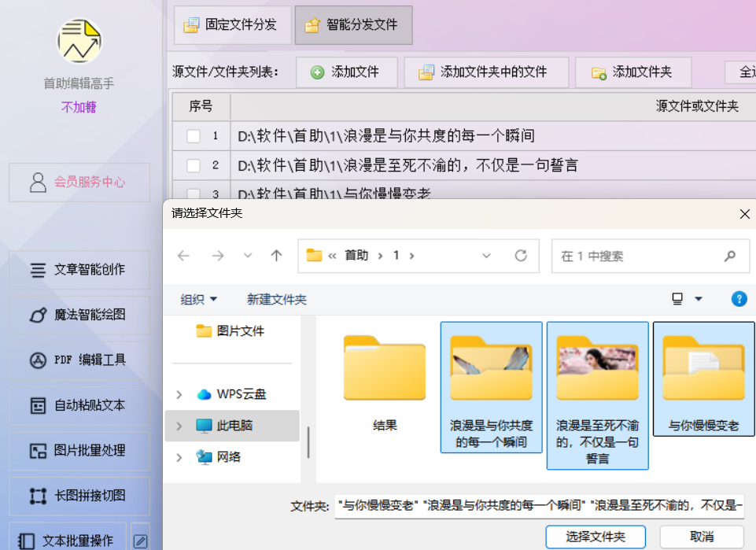The width and height of the screenshot is (756, 550).
Task: Tick the checkbox for row 2
Action: coord(194,165)
